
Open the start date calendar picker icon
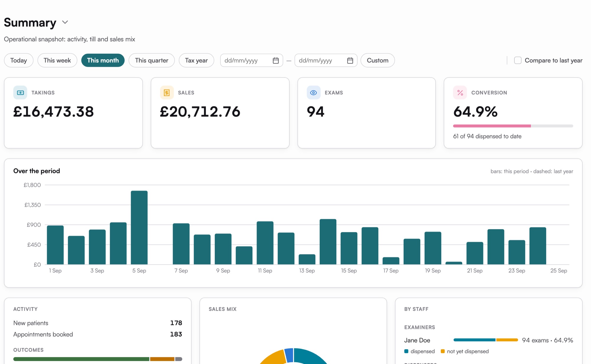coord(276,61)
